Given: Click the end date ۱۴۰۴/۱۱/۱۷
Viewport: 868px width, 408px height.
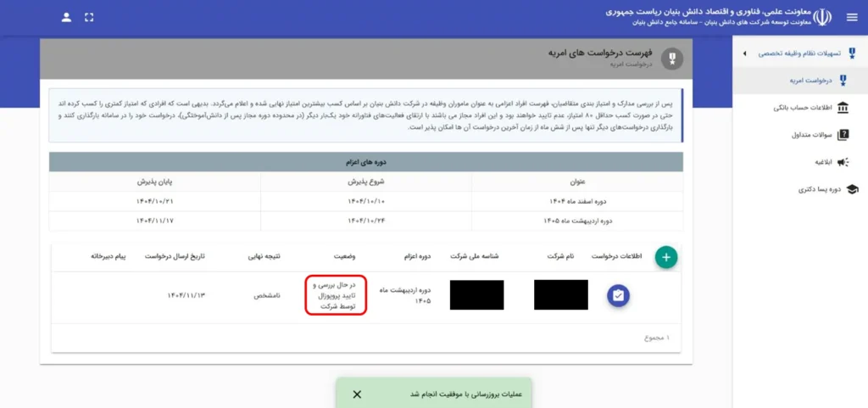Looking at the screenshot, I should [155, 221].
